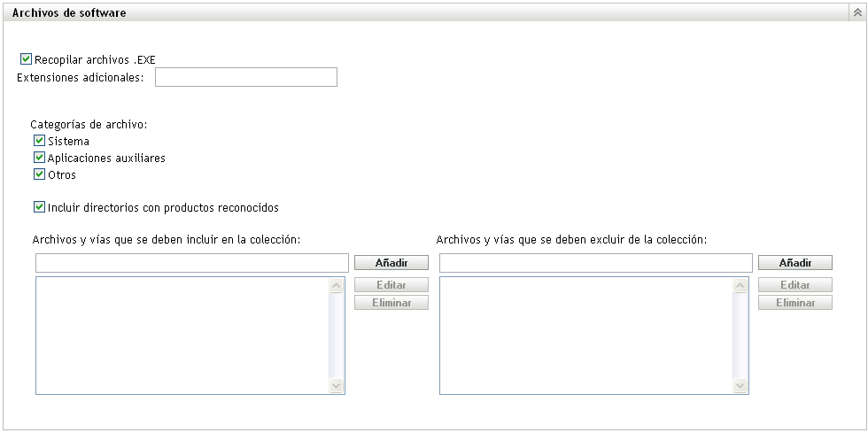The width and height of the screenshot is (868, 433).
Task: Click label Archivos y vías que se deben excluir
Action: point(572,240)
